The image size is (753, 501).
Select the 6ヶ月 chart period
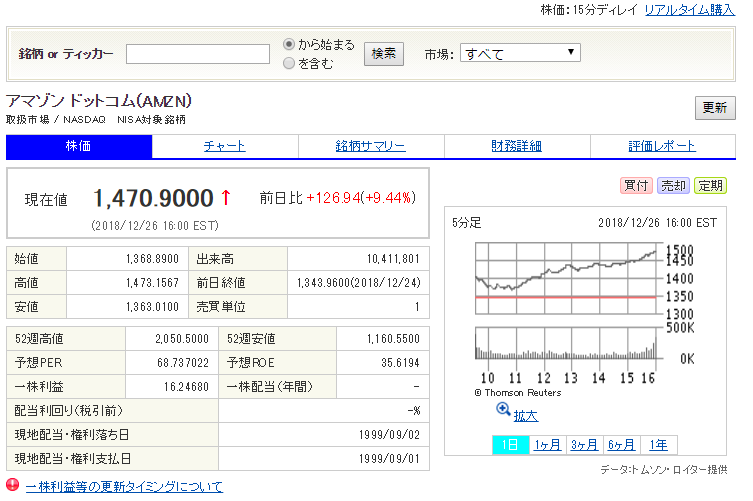click(621, 445)
